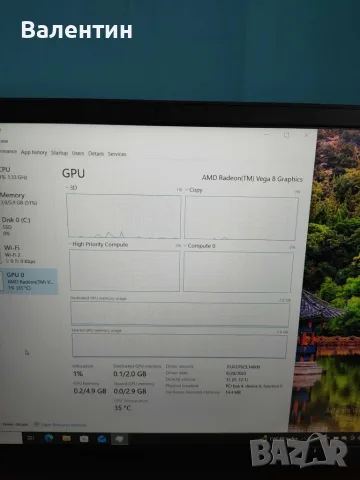Screen dimensions: 360x480
Task: Open the Mail app taskbar icon
Action: (102, 439)
